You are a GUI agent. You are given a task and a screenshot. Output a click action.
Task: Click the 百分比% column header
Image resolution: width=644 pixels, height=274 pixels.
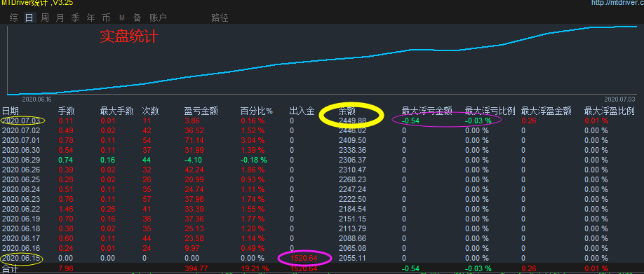257,111
